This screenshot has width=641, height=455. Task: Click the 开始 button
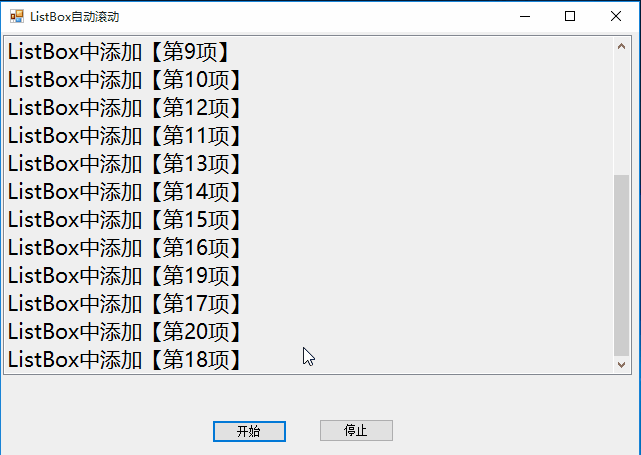point(249,431)
